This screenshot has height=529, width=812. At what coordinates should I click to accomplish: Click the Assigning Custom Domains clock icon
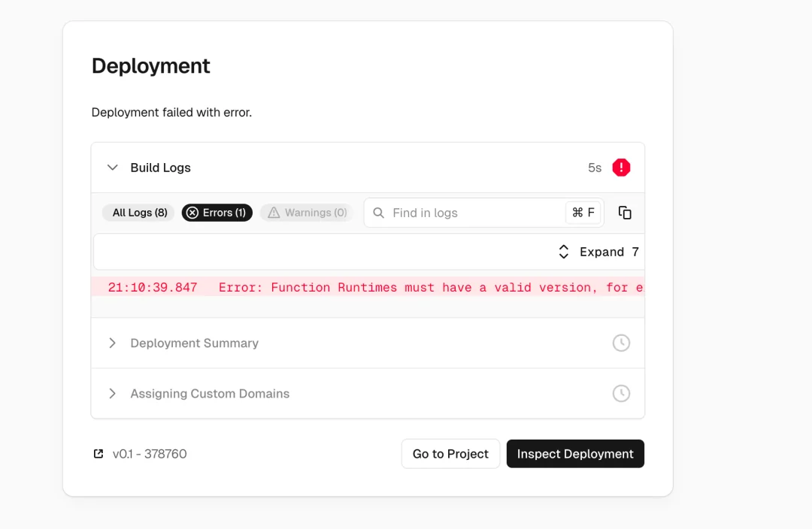(x=621, y=393)
